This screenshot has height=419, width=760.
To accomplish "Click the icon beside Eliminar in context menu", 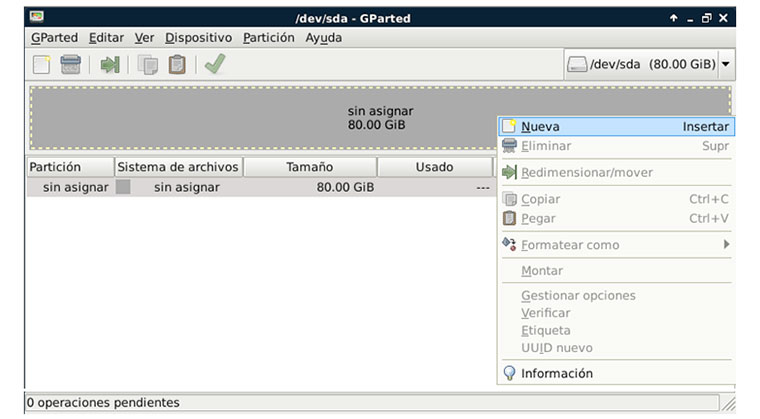I will 509,145.
